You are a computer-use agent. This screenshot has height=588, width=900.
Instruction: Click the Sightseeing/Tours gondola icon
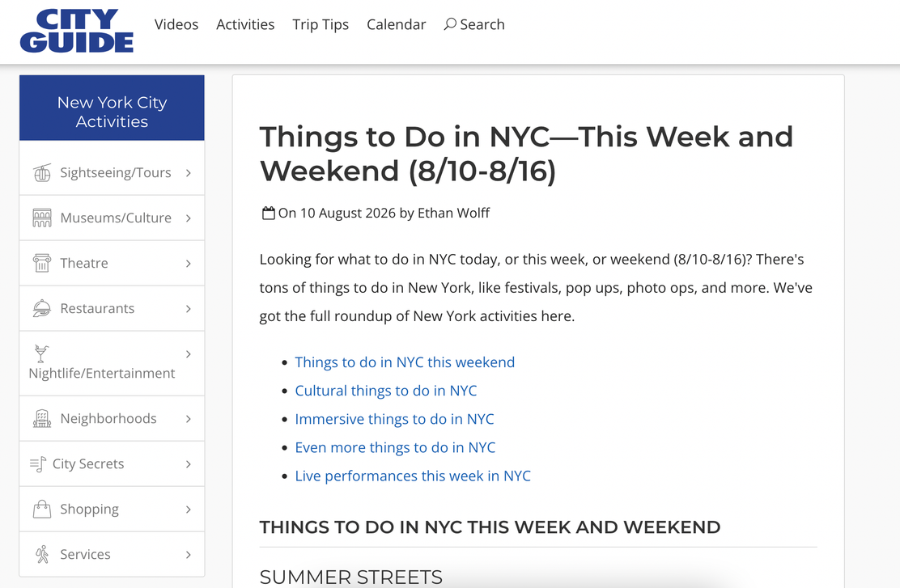click(42, 172)
